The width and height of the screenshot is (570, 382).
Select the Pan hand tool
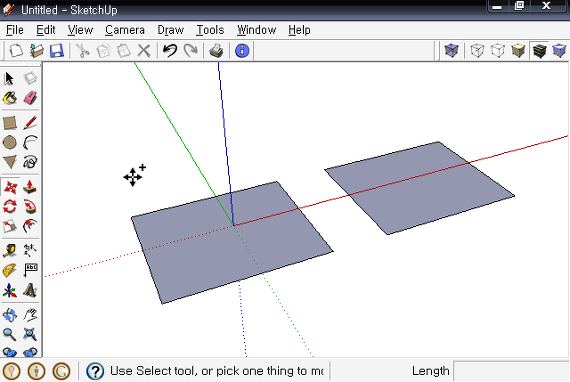(x=30, y=315)
